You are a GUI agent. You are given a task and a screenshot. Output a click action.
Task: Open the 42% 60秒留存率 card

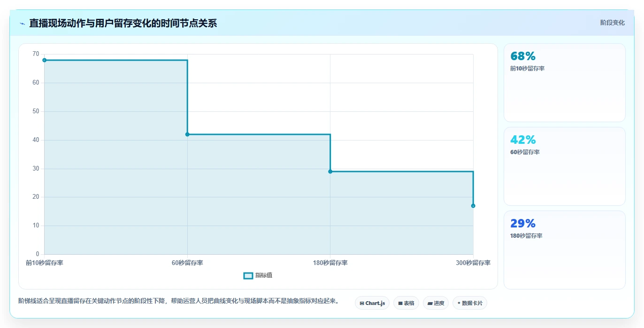564,166
